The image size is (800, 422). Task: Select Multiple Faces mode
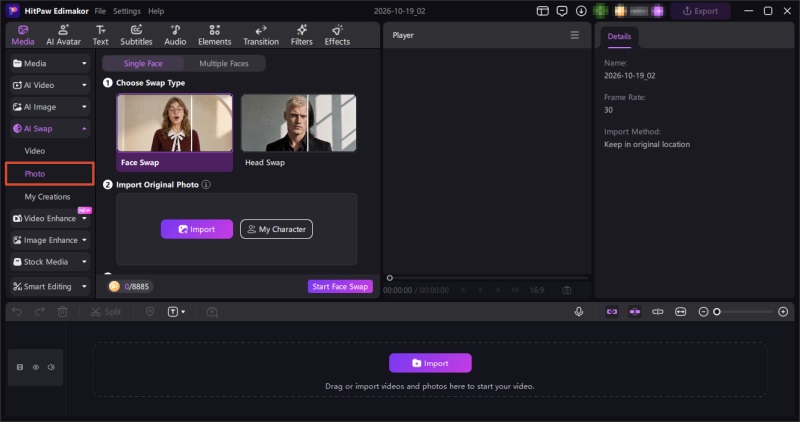coord(224,63)
